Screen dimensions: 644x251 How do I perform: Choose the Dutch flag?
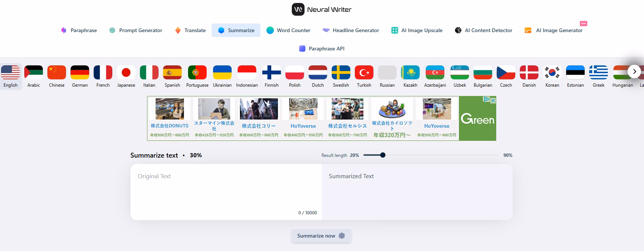(x=318, y=72)
